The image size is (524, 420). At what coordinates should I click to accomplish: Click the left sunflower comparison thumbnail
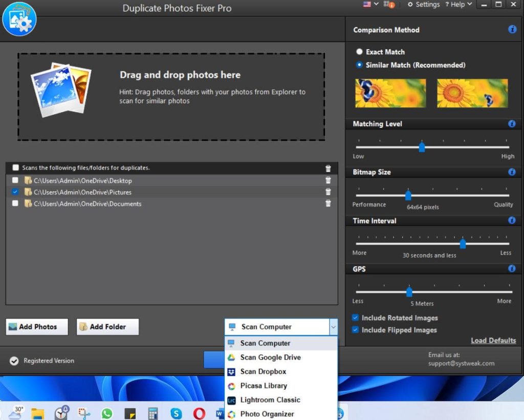tap(390, 93)
